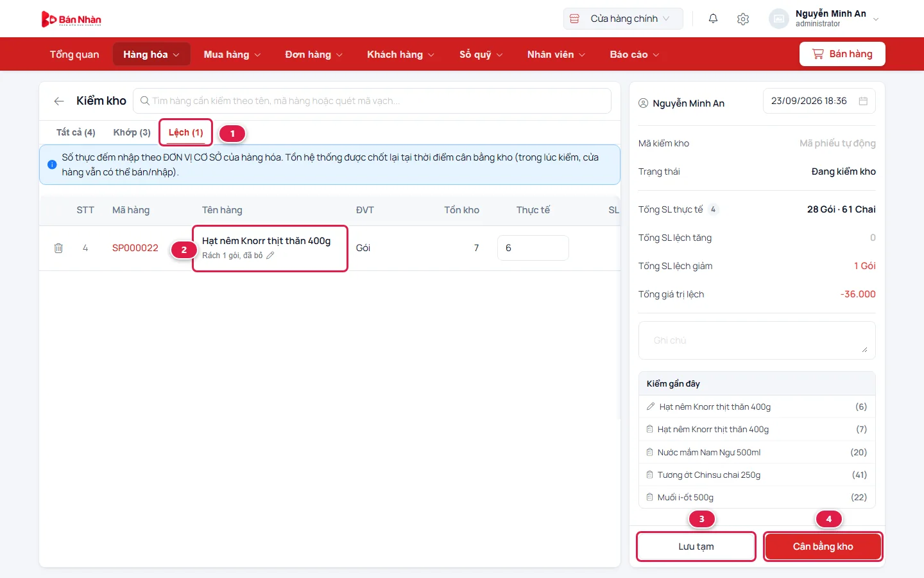
Task: Click the search magnifier icon
Action: pos(145,101)
